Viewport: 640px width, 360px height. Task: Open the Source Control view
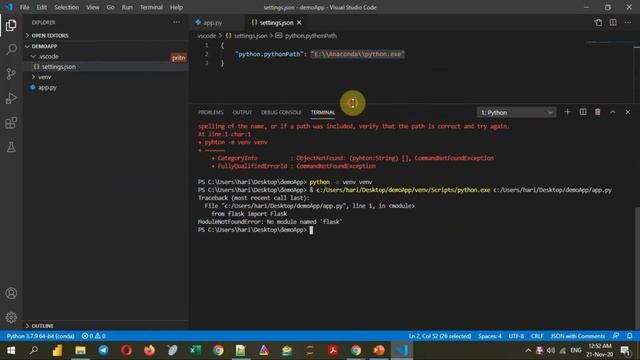(11, 74)
